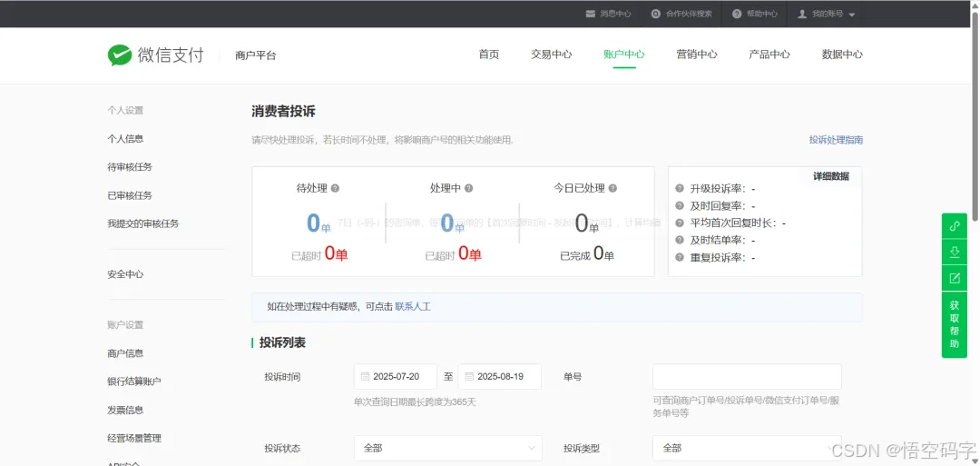This screenshot has width=980, height=466.
Task: Click the 合作伙伴搜索 text link
Action: [689, 14]
